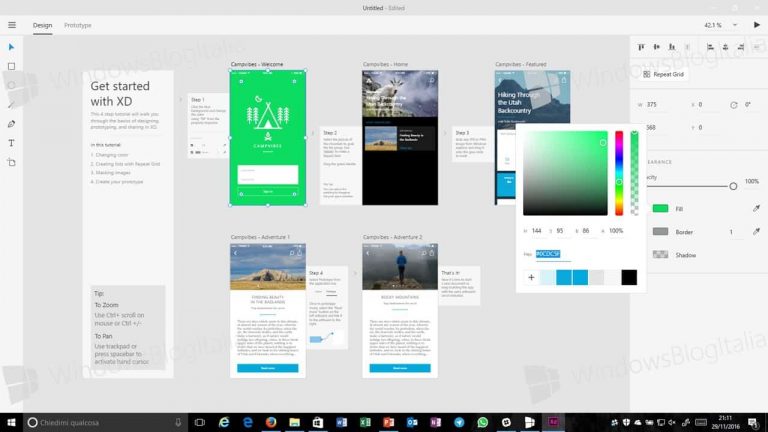Click the Opacity 100% value field
768x432 pixels.
click(x=752, y=181)
